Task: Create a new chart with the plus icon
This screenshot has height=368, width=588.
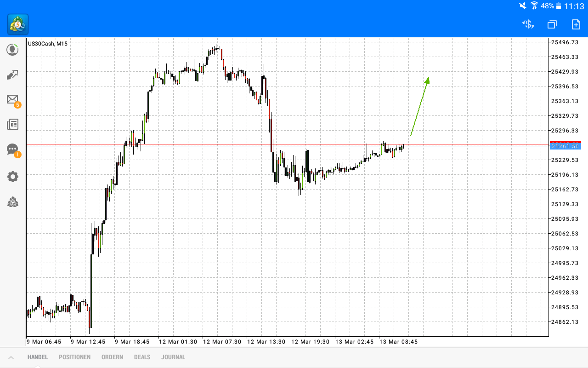Action: [575, 24]
